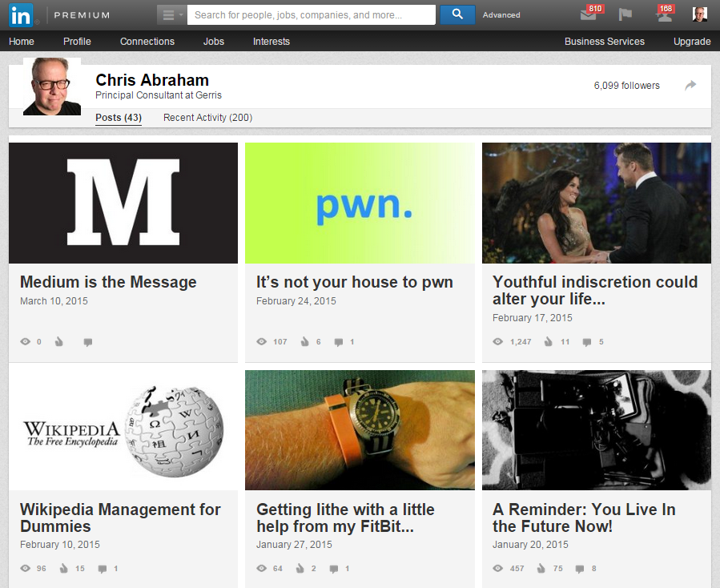Click the LinkedIn logo icon

[x=22, y=14]
